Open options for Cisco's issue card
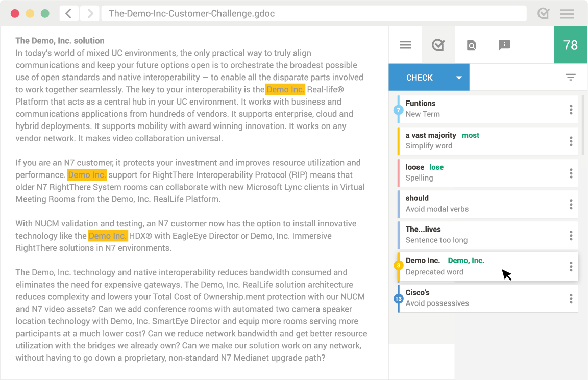Image resolution: width=588 pixels, height=380 pixels. 571,298
